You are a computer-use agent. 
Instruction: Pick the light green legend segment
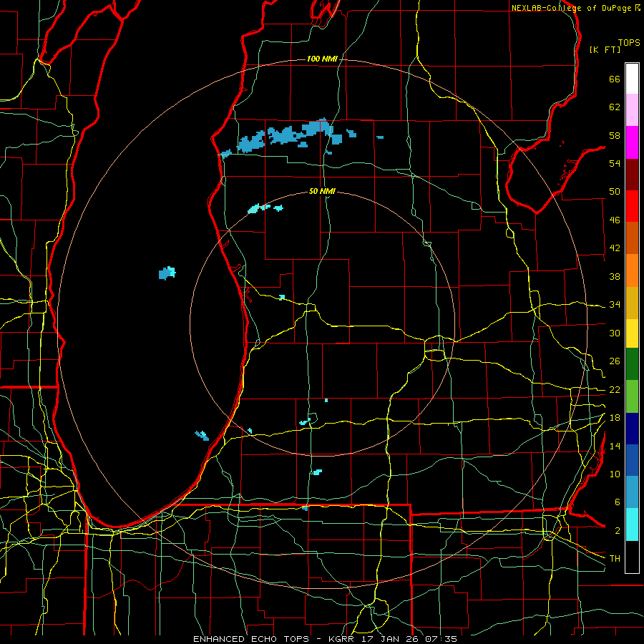[x=632, y=396]
